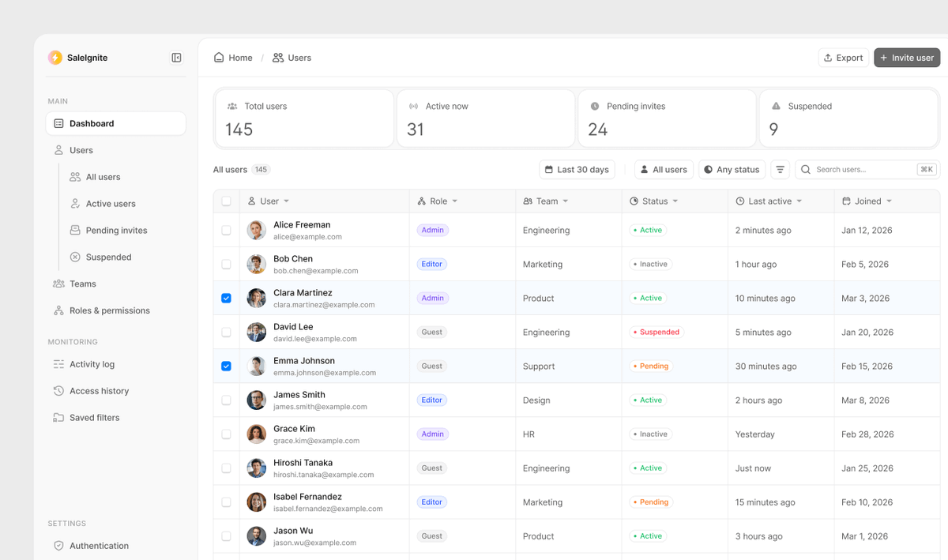
Task: Sort by the Team column header
Action: tap(546, 201)
